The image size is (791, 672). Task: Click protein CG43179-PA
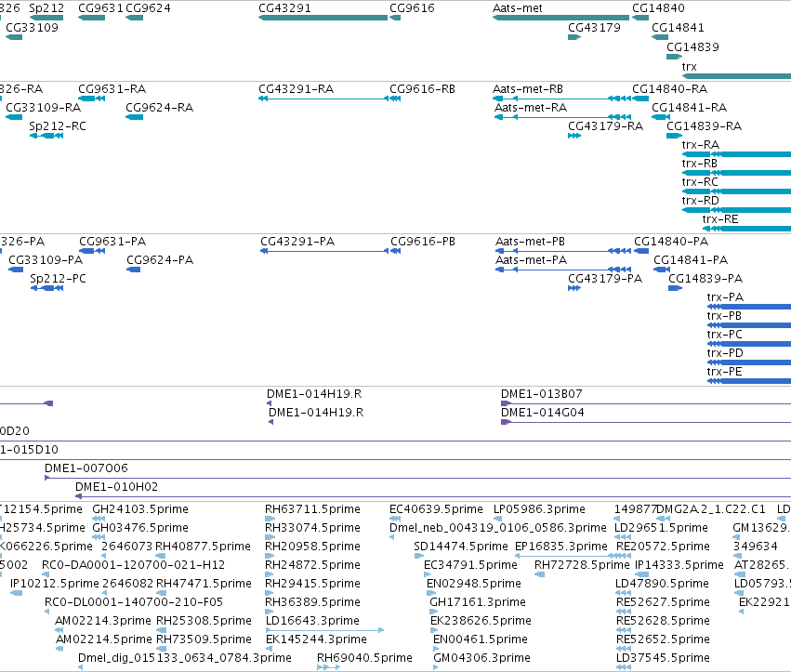pos(605,279)
